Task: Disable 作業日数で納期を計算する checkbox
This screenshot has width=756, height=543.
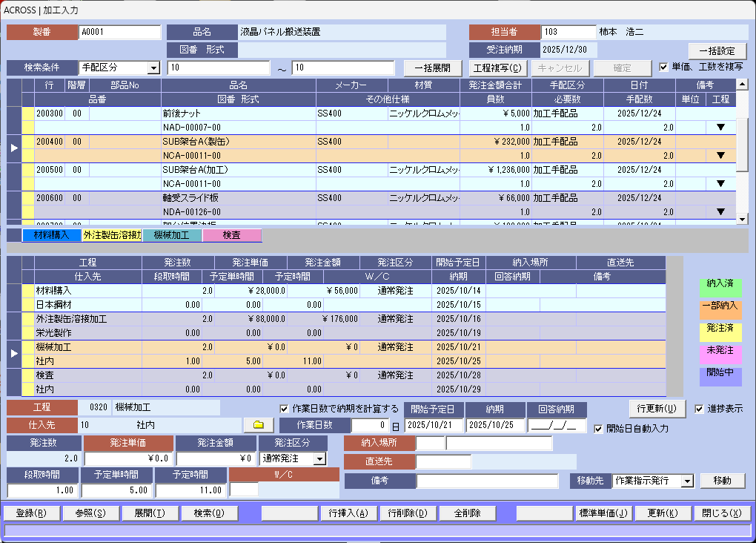Action: 285,409
